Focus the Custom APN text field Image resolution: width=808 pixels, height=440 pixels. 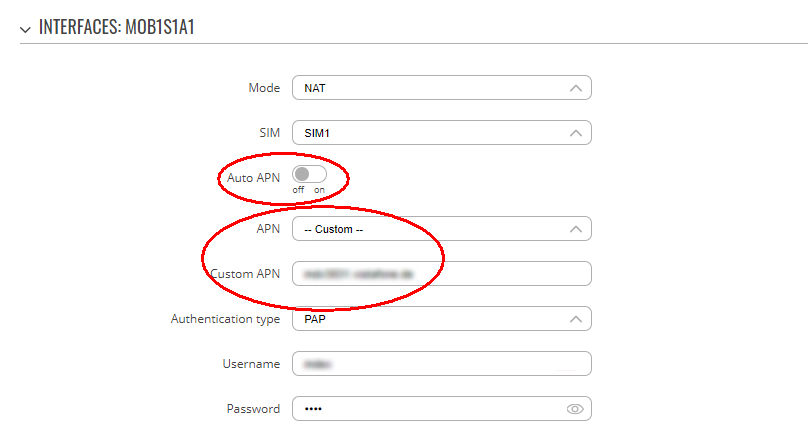tap(442, 274)
